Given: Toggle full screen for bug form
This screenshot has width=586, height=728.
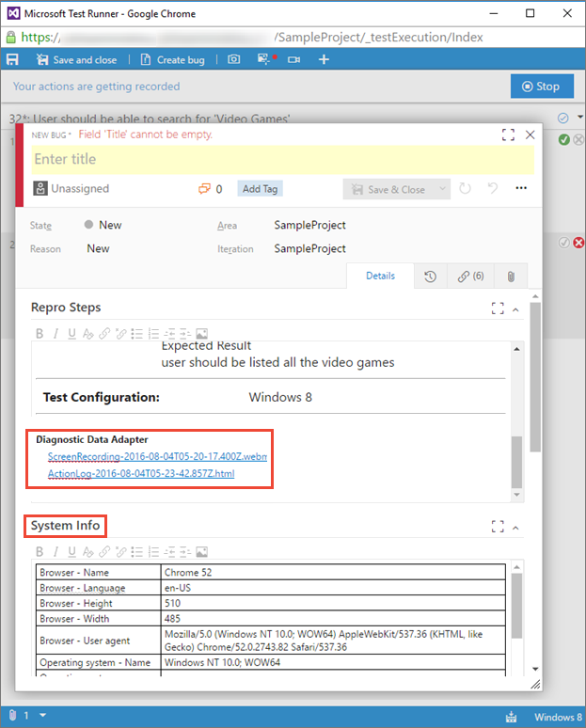Looking at the screenshot, I should [509, 135].
